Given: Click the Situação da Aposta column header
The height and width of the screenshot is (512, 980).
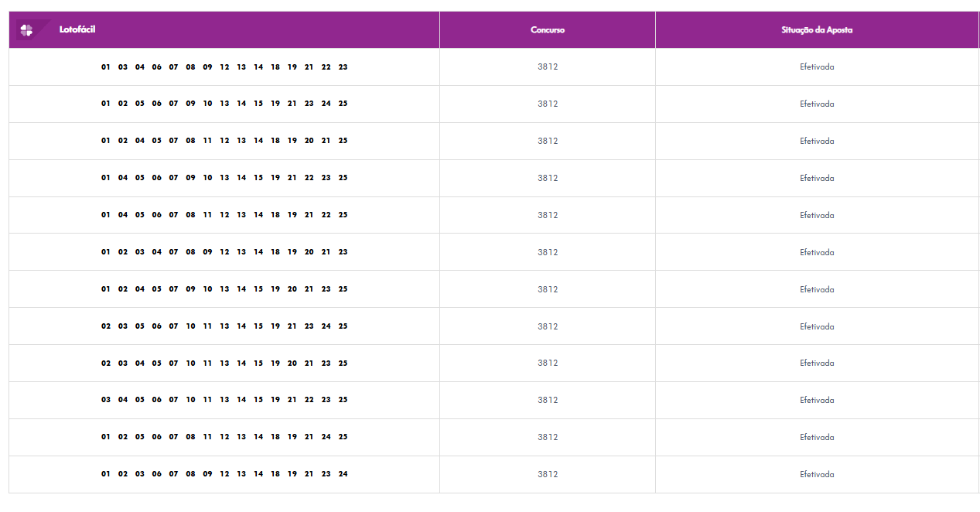Looking at the screenshot, I should coord(817,30).
